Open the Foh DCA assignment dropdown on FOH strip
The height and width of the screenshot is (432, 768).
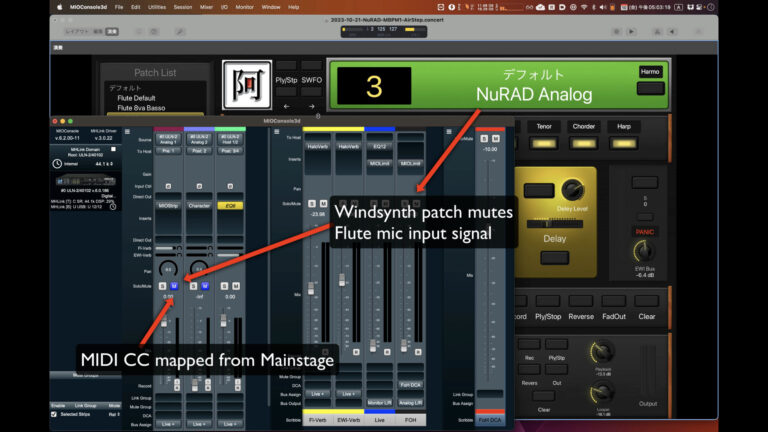[x=410, y=384]
